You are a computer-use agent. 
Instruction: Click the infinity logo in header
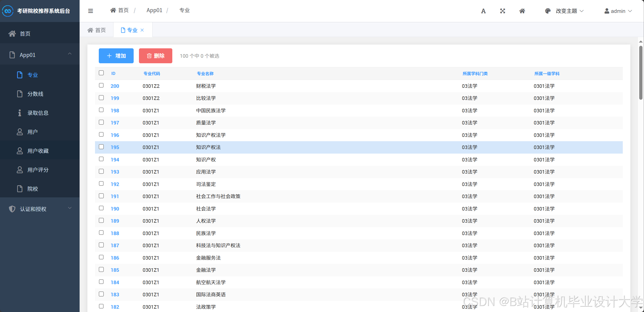(8, 11)
